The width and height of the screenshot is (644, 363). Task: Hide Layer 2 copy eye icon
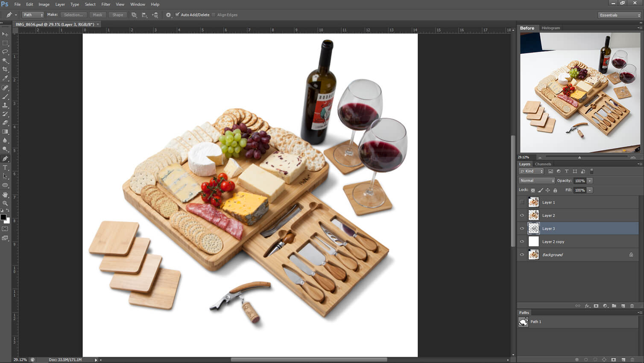coord(522,242)
